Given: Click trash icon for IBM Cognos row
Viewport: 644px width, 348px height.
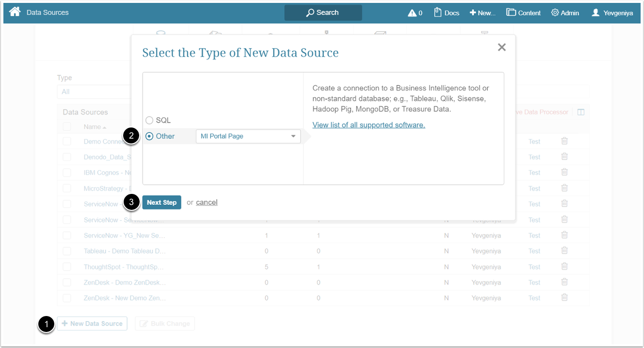Looking at the screenshot, I should click(x=564, y=172).
